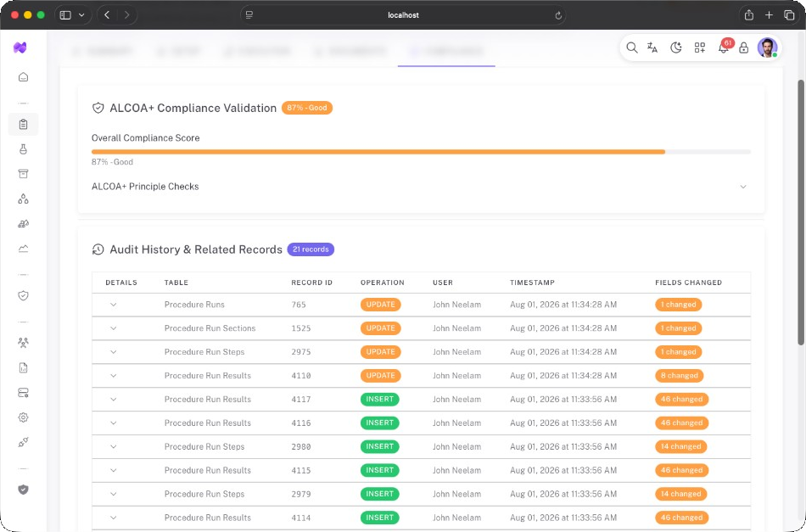Click the FIELDS CHANGED column header
The image size is (806, 532).
(x=688, y=283)
